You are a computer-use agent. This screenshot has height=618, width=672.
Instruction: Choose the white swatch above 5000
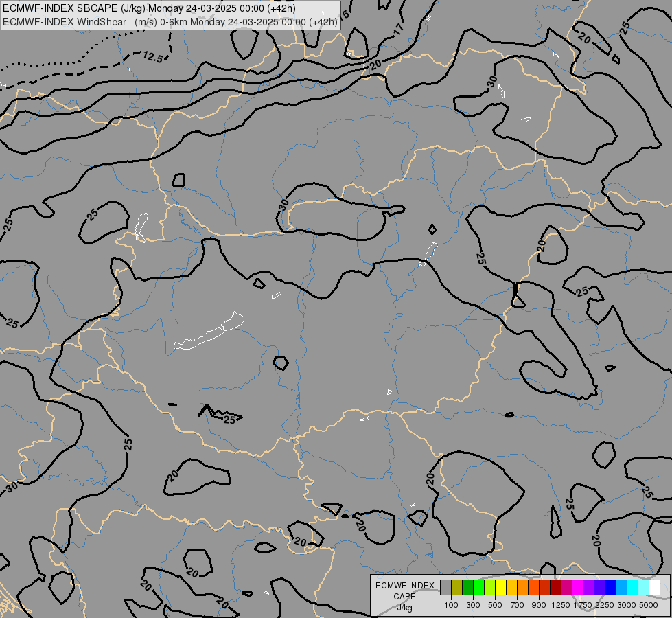(654, 587)
